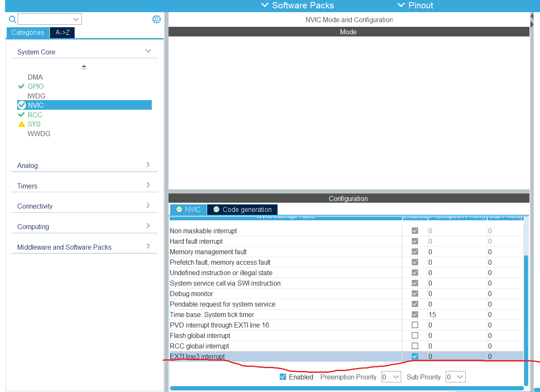Select DMA in System Core list

tap(35, 77)
